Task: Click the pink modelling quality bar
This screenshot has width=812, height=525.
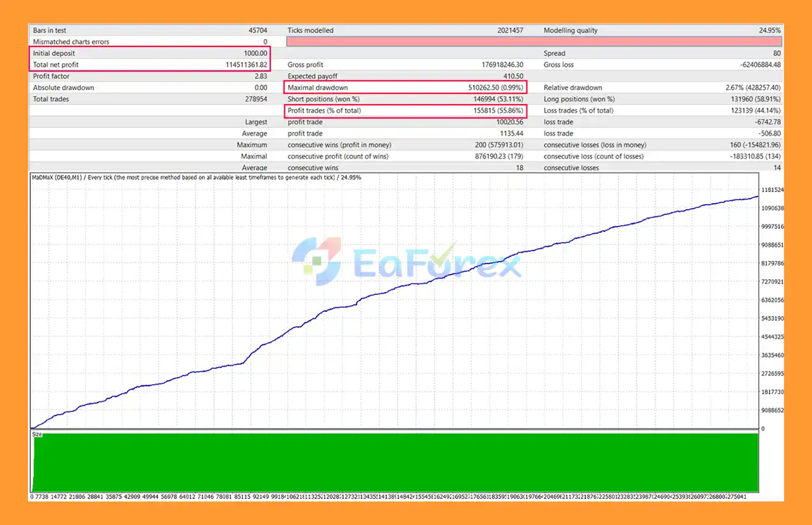Action: (x=534, y=42)
